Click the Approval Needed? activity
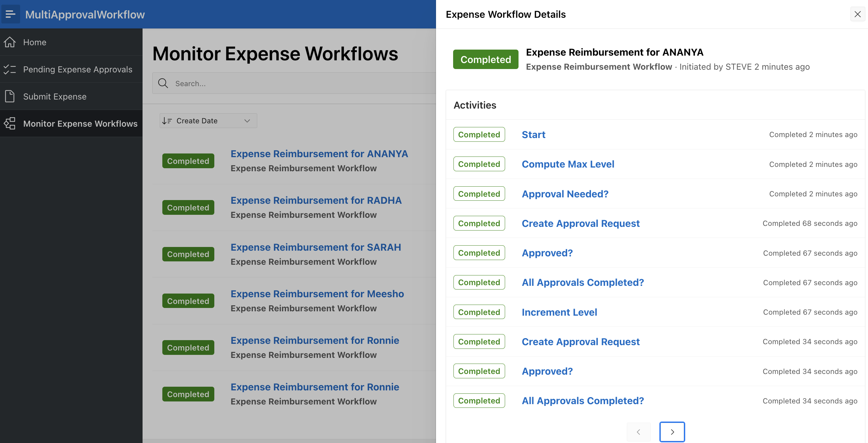This screenshot has height=443, width=868. (565, 194)
